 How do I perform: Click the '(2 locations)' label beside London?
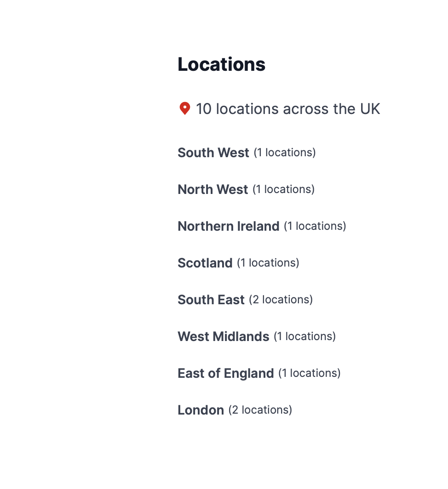point(260,410)
